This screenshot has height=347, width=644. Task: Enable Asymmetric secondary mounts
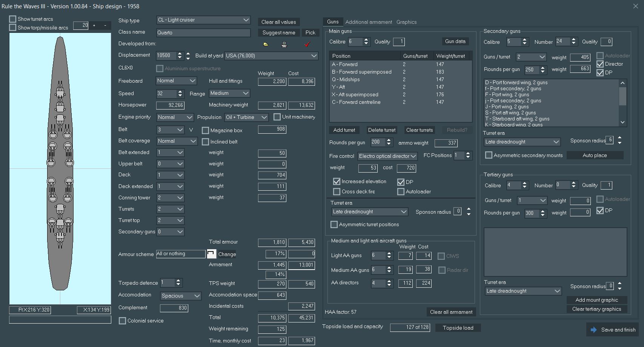point(489,155)
